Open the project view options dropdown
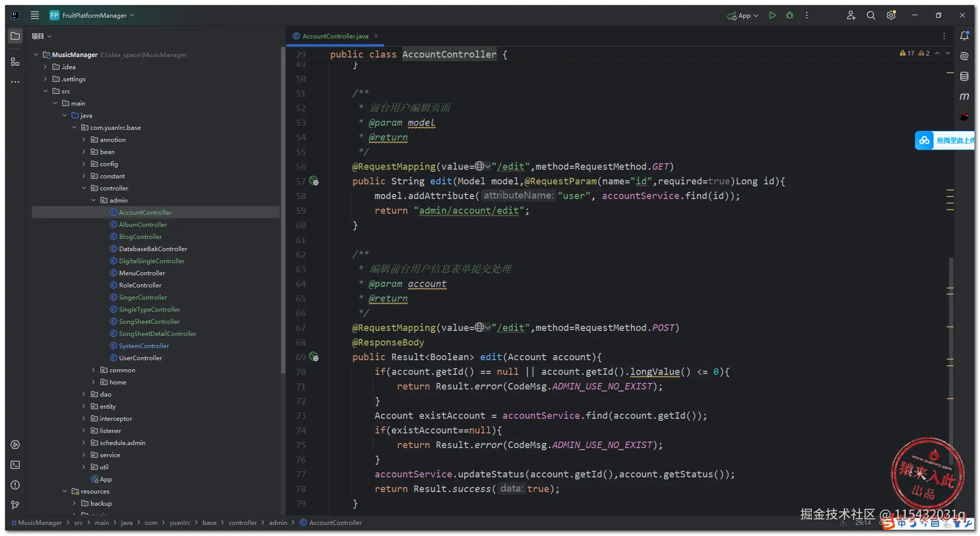The width and height of the screenshot is (980, 536). click(x=42, y=36)
